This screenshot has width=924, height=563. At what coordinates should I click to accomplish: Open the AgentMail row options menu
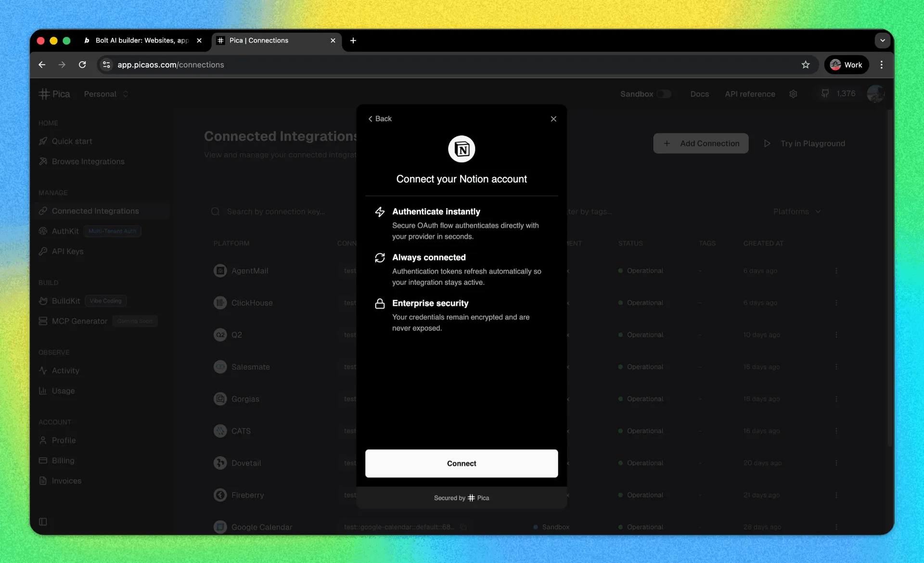[x=836, y=270]
